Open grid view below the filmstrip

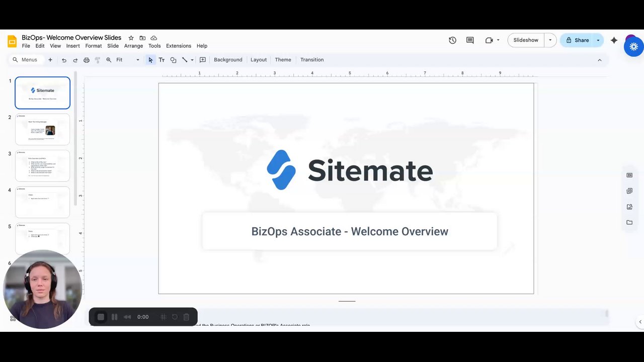pos(13,318)
